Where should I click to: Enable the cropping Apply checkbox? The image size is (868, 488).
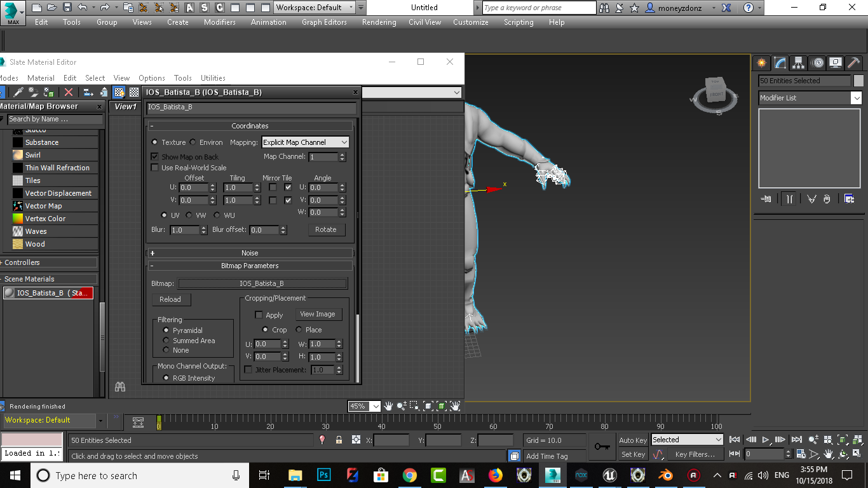(x=259, y=315)
